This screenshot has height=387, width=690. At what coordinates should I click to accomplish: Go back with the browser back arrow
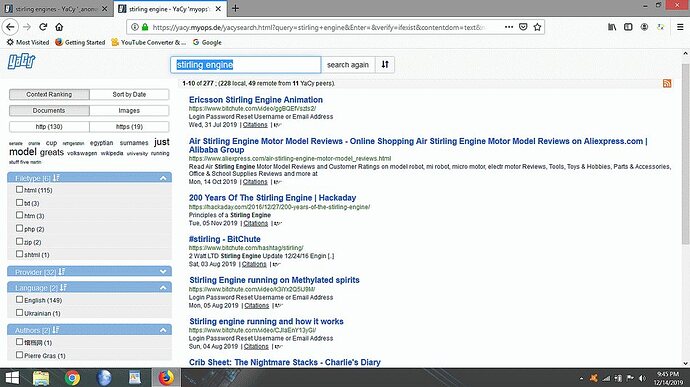pos(10,27)
